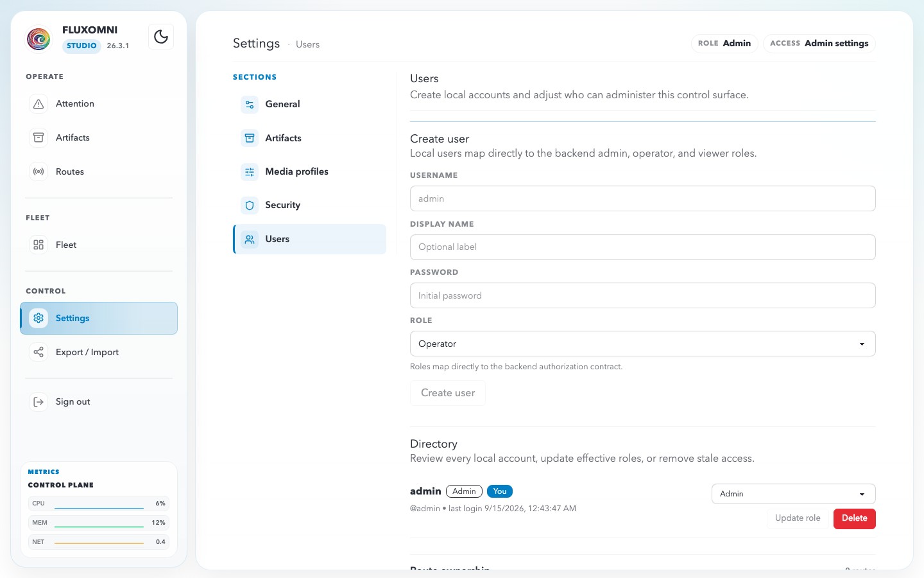Toggle dark mode moon button
The width and height of the screenshot is (924, 578).
click(161, 37)
